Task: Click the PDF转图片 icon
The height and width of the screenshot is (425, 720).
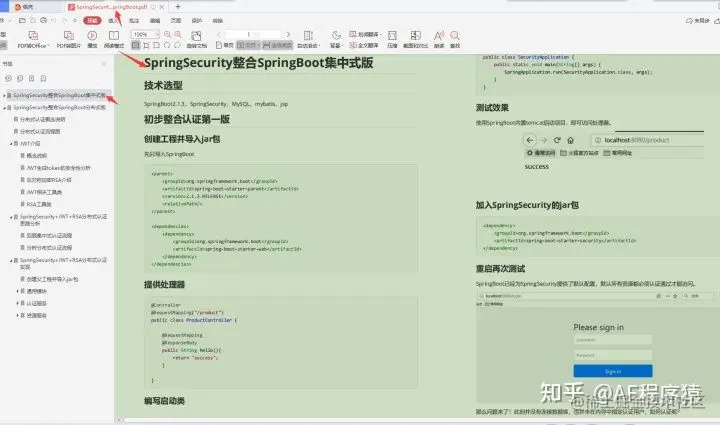Action: [68, 36]
